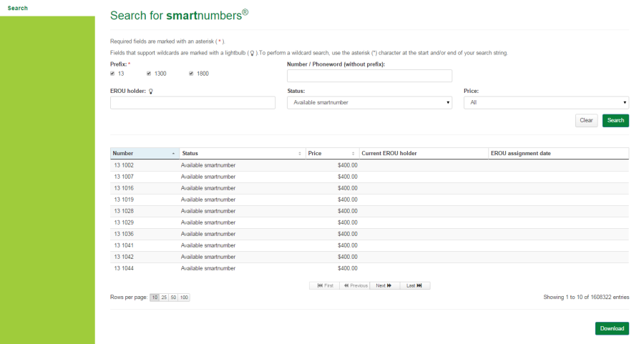Click the Status column sort icon
This screenshot has width=644, height=344.
299,154
